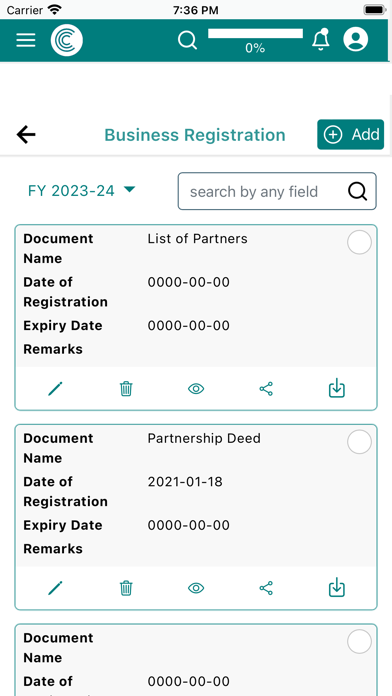The width and height of the screenshot is (392, 696).
Task: Click the Business Registration title
Action: click(x=195, y=135)
